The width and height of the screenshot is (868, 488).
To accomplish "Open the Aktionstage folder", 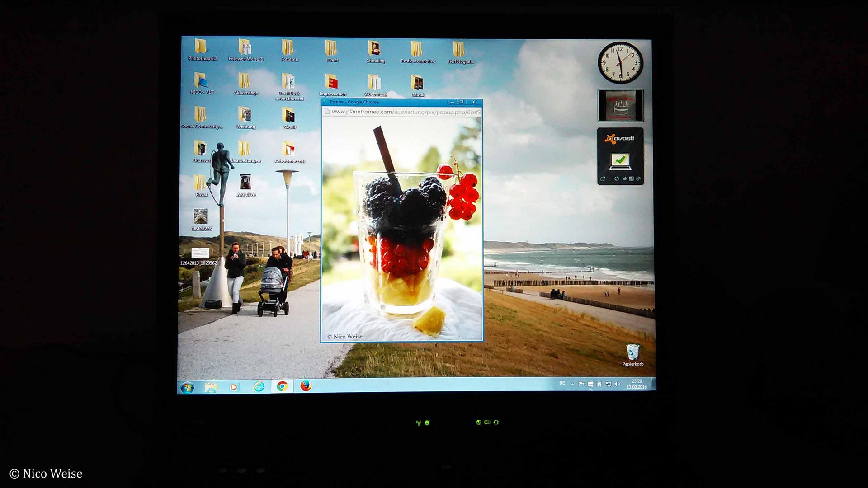I will click(x=245, y=84).
